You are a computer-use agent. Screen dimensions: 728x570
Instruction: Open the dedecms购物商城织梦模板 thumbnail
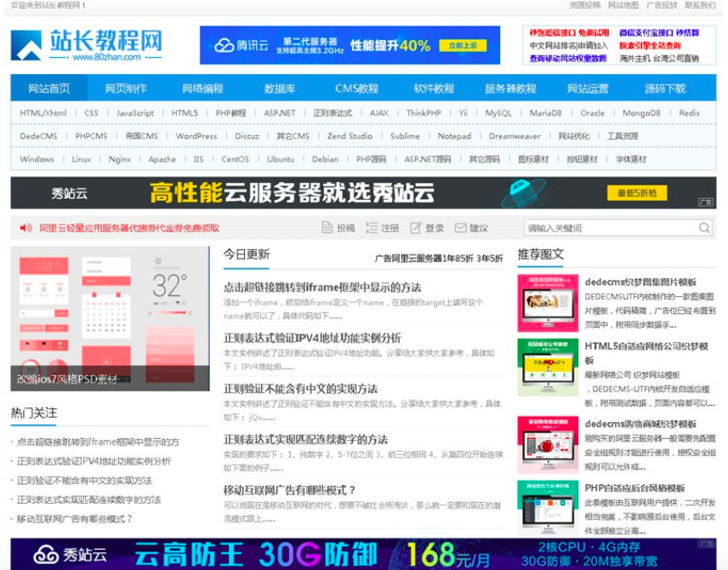548,445
